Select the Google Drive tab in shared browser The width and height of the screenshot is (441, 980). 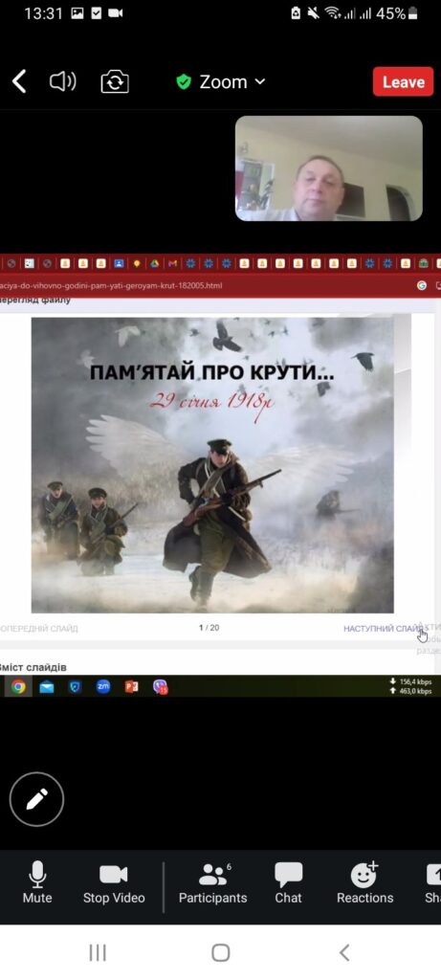point(154,263)
